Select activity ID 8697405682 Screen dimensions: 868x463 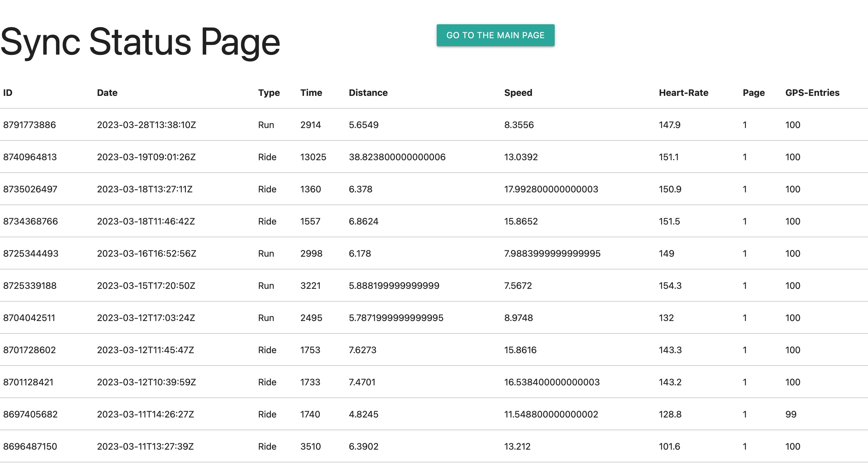click(x=30, y=414)
